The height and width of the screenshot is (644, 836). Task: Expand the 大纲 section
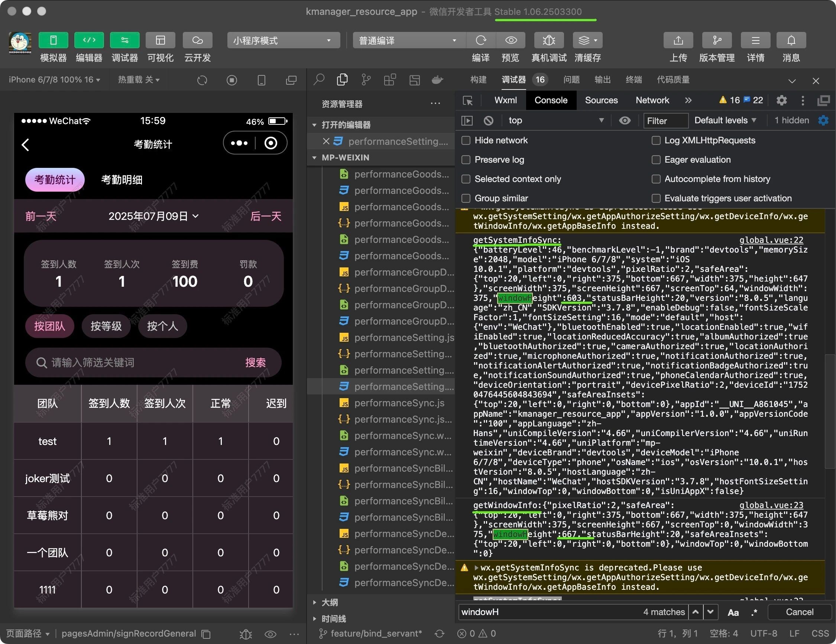pyautogui.click(x=329, y=602)
